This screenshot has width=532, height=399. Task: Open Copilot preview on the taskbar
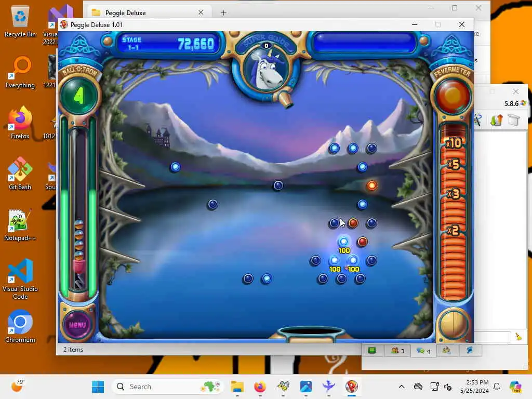[515, 387]
